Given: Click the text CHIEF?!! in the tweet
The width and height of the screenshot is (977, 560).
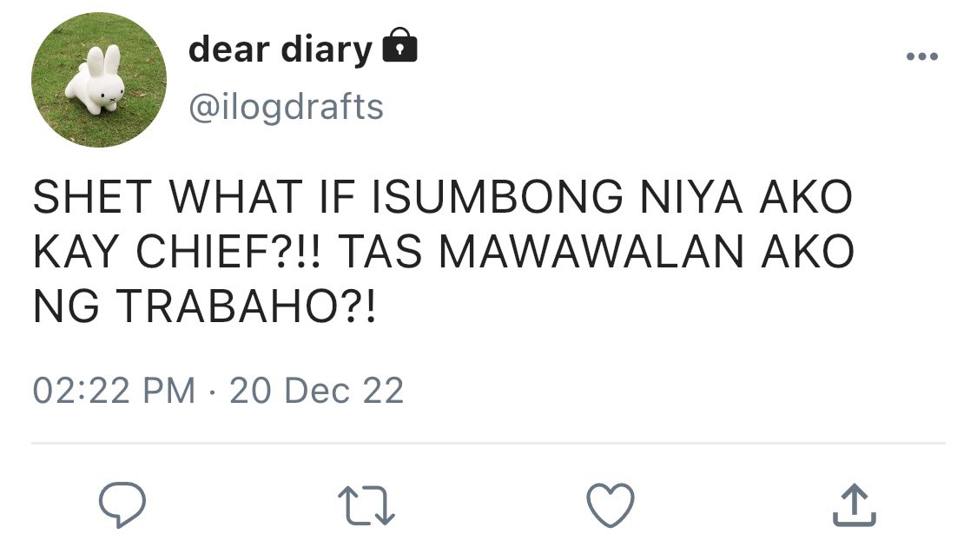Looking at the screenshot, I should (x=228, y=253).
